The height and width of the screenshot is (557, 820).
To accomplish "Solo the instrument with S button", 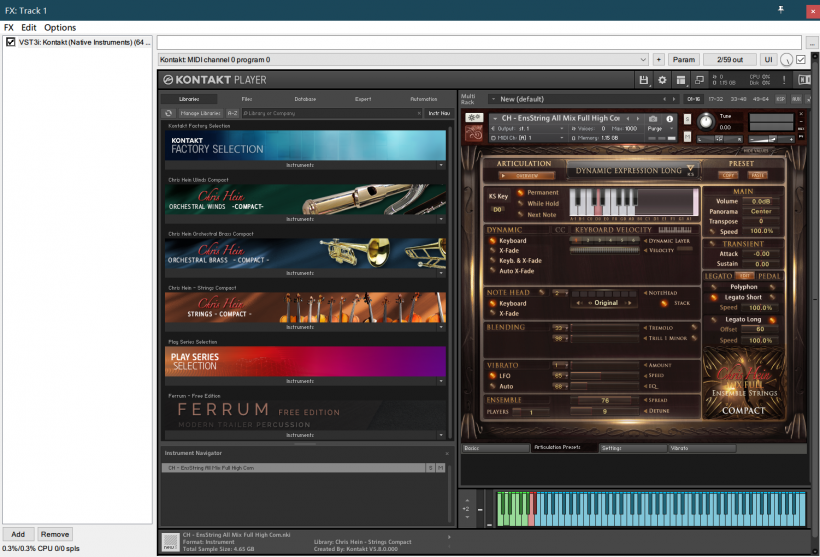I will (x=687, y=118).
